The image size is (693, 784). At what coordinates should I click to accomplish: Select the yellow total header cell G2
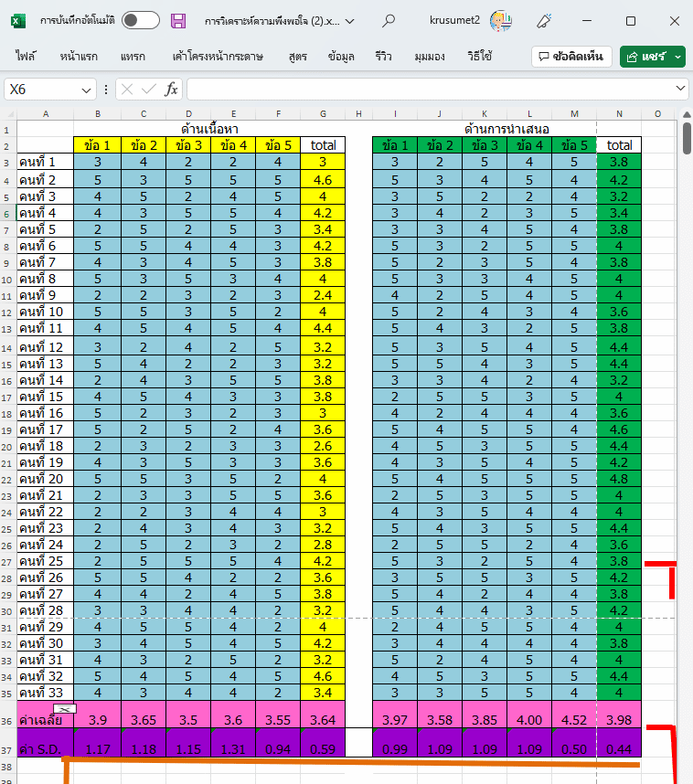(323, 145)
